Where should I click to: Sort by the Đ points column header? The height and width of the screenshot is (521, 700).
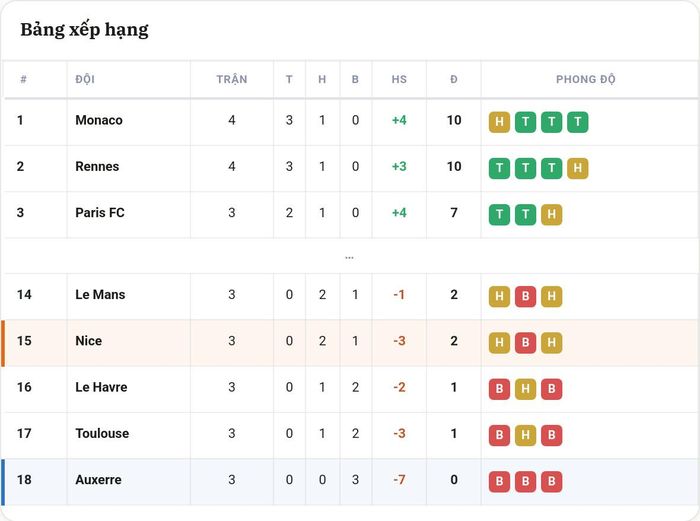454,79
